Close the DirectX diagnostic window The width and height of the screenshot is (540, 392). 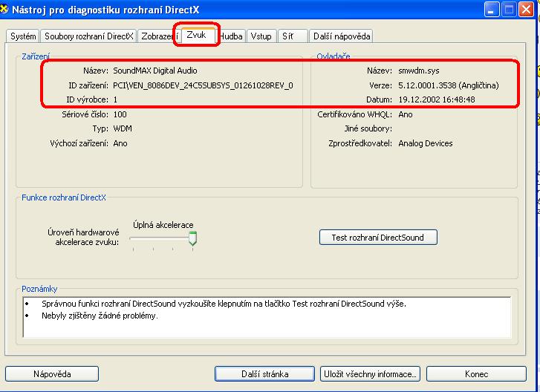click(x=526, y=10)
